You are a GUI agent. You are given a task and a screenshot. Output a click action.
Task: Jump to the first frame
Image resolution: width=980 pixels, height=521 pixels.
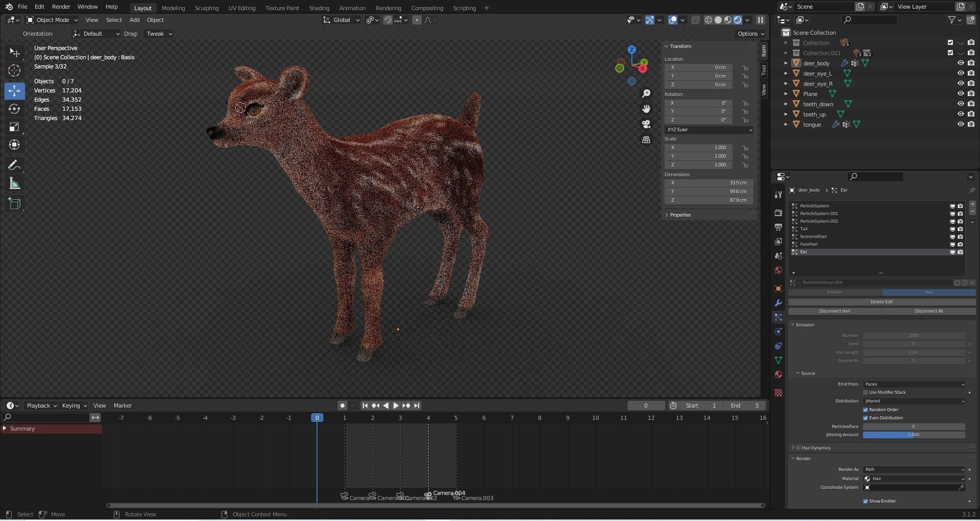(365, 406)
